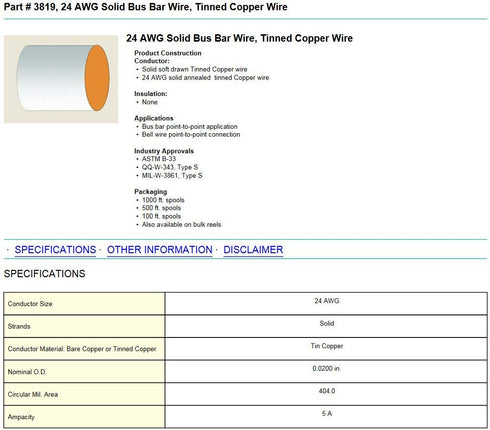Click the 'Insulation:' label
Screen dimensions: 490x430
(151, 94)
